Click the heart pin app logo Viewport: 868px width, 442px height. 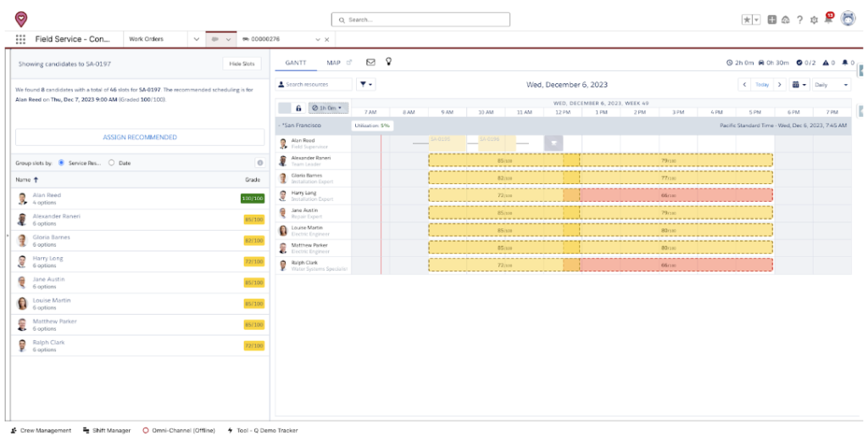point(21,20)
